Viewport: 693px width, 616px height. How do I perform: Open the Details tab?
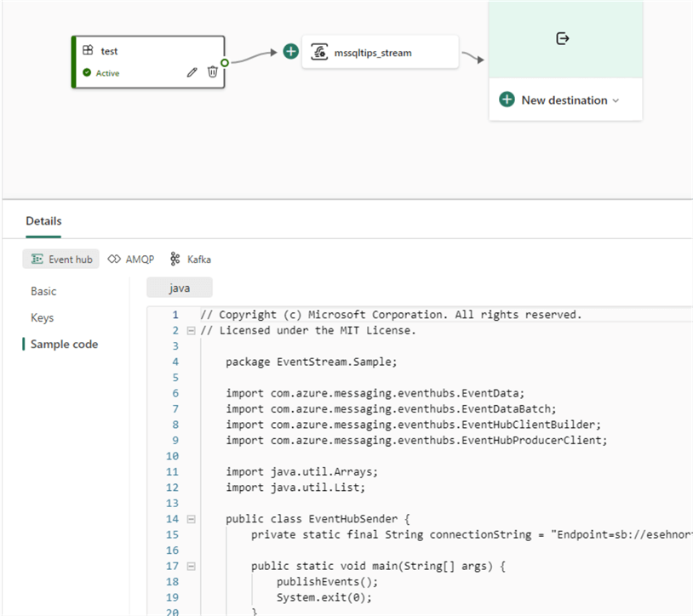(x=43, y=221)
